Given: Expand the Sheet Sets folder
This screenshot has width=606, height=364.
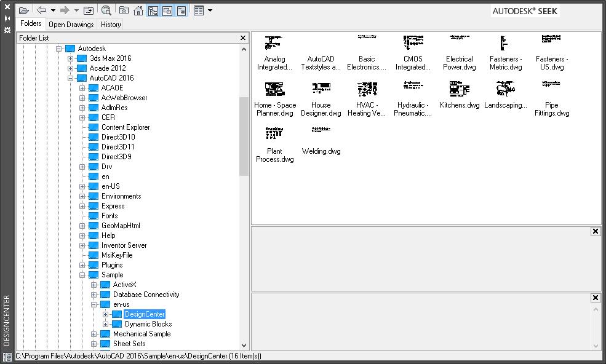Looking at the screenshot, I should 94,344.
